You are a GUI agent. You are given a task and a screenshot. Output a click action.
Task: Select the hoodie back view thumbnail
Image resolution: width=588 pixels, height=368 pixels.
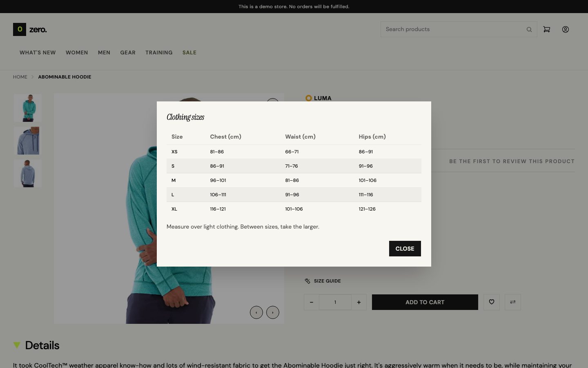click(x=28, y=173)
